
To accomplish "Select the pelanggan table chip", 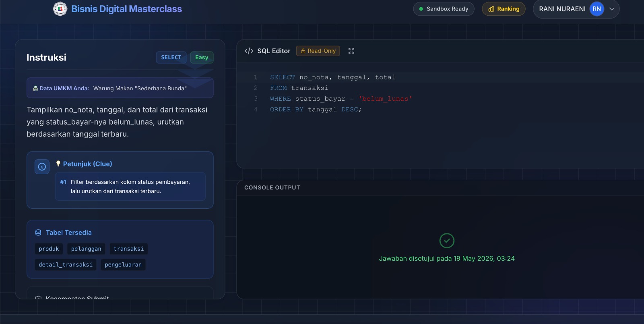I will 86,249.
